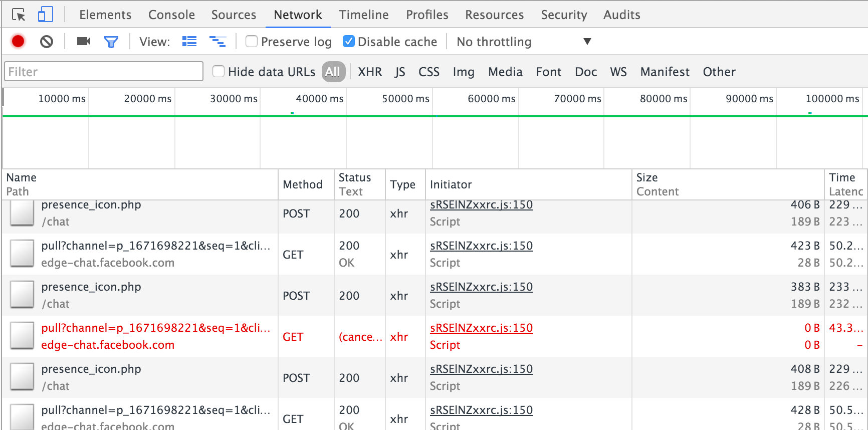
Task: Filter requests by JS
Action: pyautogui.click(x=399, y=72)
